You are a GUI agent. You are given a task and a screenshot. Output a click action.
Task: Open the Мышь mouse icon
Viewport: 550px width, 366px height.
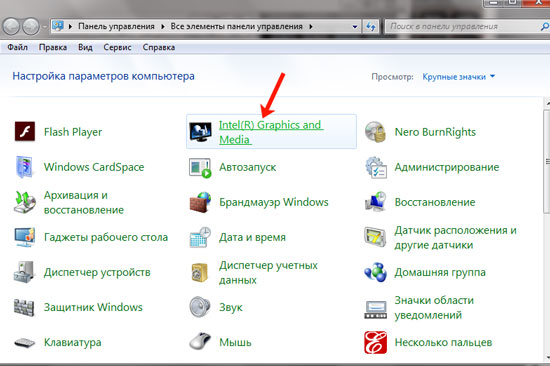200,341
